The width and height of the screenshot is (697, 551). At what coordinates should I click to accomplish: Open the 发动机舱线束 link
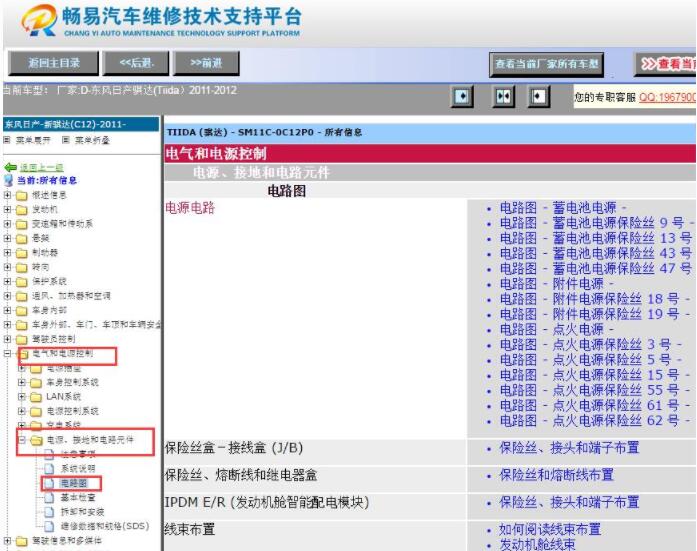tap(537, 544)
